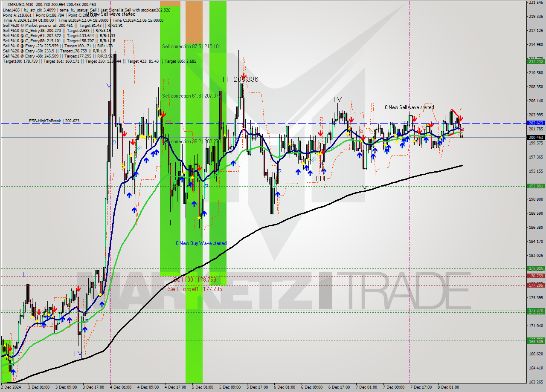Select the 'Point A:218.861' info text
Image resolution: width=546 pixels, height=392 pixels.
[17, 15]
